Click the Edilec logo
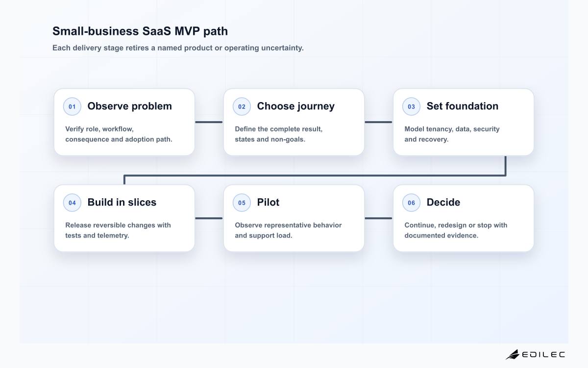The image size is (588, 368). (535, 354)
